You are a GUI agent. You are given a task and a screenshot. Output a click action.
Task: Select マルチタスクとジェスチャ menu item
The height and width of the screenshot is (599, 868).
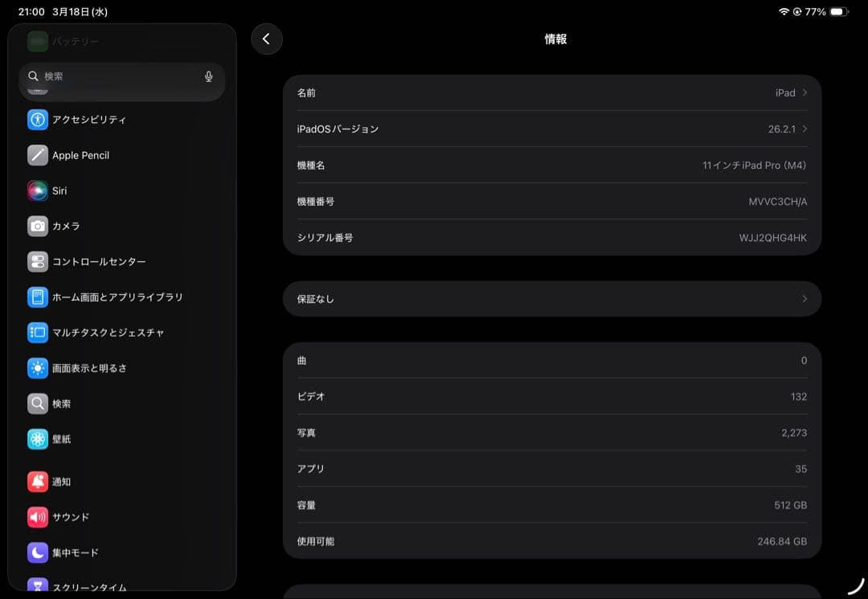[x=108, y=332]
